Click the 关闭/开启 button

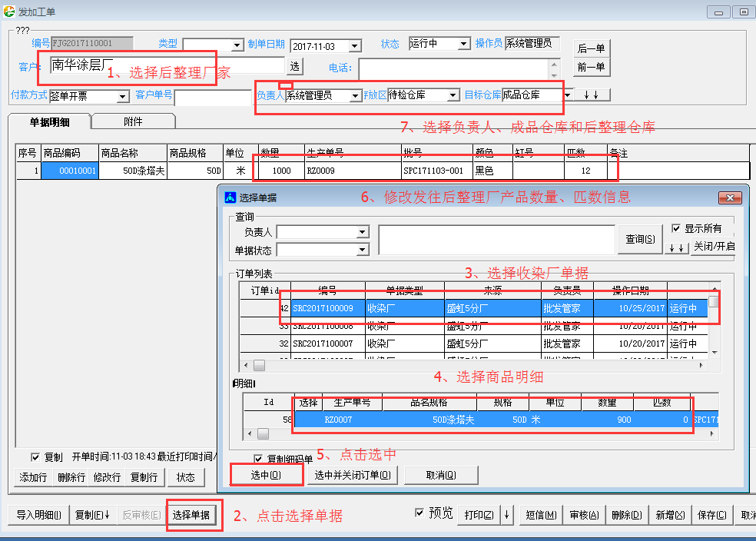[714, 247]
